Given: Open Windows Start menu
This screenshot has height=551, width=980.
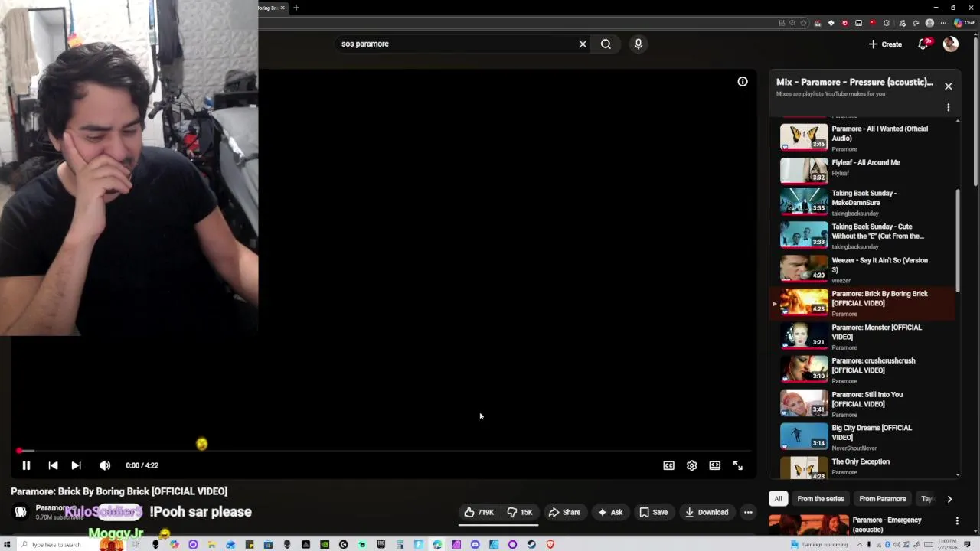Looking at the screenshot, I should pos(7,544).
